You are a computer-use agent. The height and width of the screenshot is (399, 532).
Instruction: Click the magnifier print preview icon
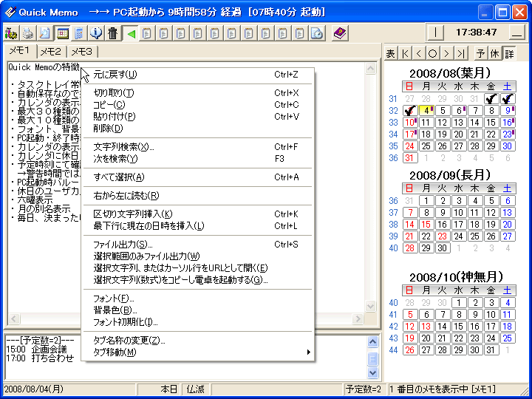tap(45, 33)
